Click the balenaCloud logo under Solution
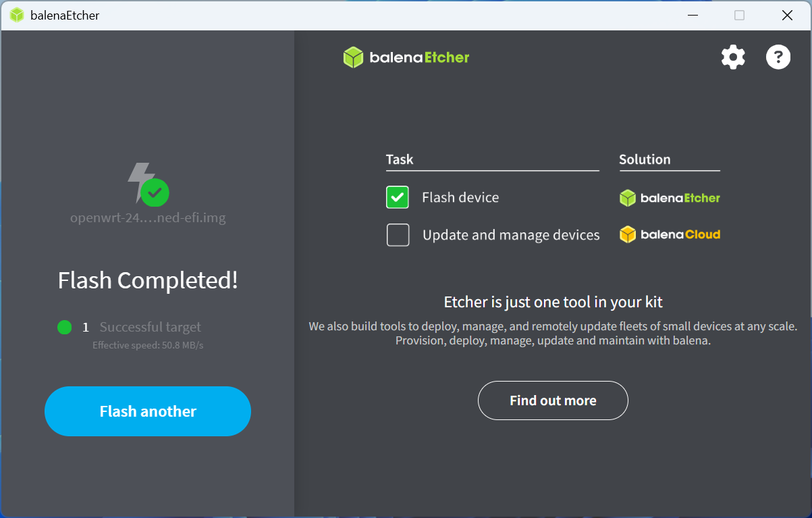Screen dimensions: 812x518 coord(670,235)
